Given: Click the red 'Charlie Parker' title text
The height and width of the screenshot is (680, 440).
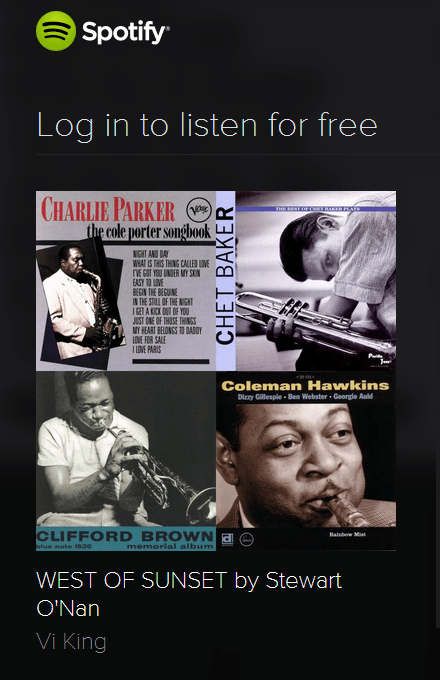Looking at the screenshot, I should coord(108,210).
